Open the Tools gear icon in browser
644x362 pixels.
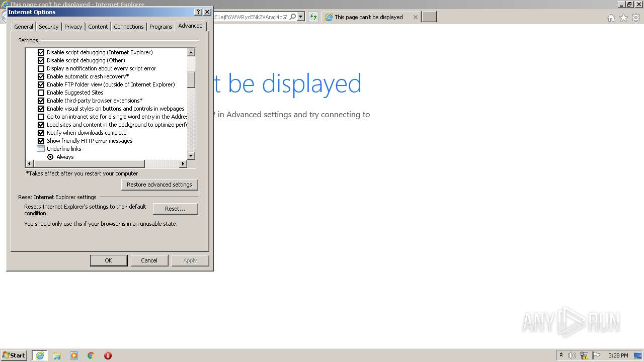tap(636, 18)
